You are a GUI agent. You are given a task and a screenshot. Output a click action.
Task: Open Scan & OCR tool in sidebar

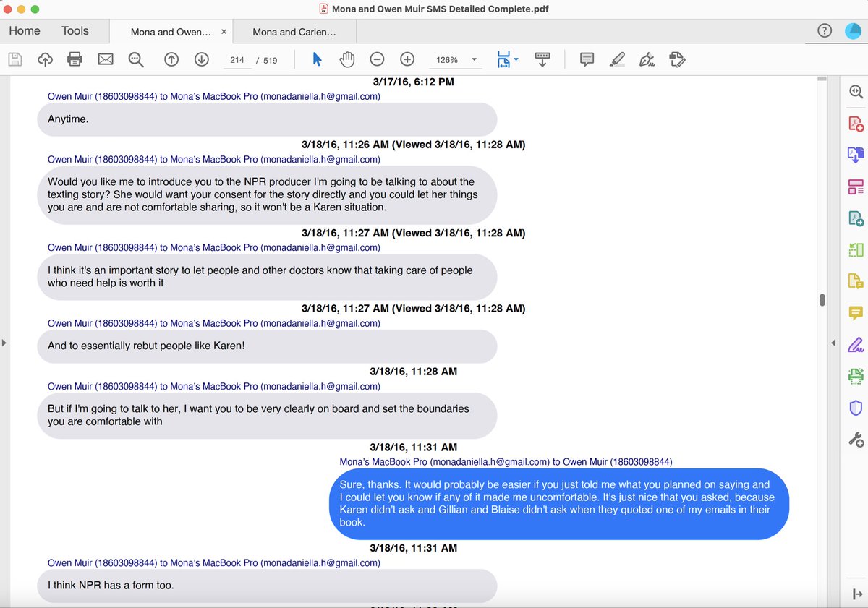point(856,376)
